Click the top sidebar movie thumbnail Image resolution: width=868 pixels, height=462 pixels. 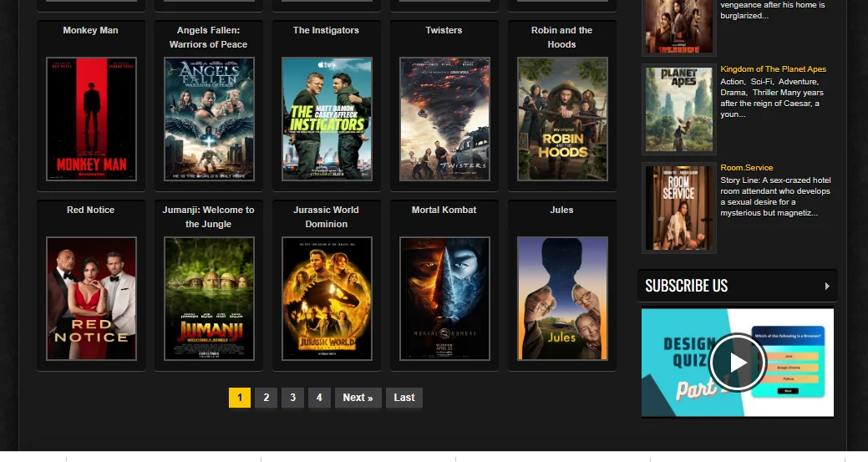[x=679, y=27]
